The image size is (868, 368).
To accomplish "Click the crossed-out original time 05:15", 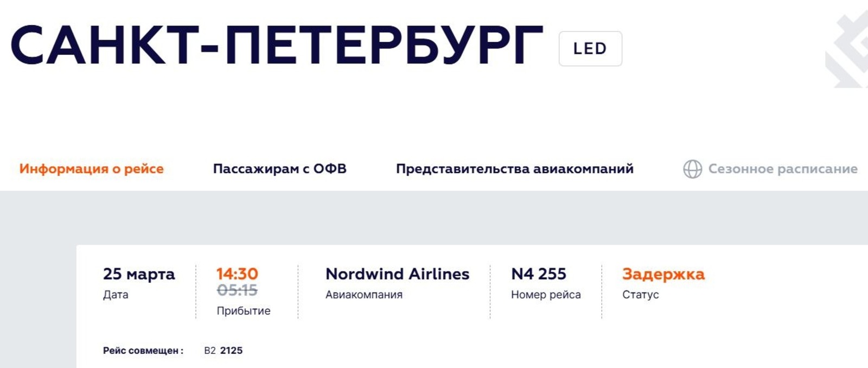I will (237, 290).
